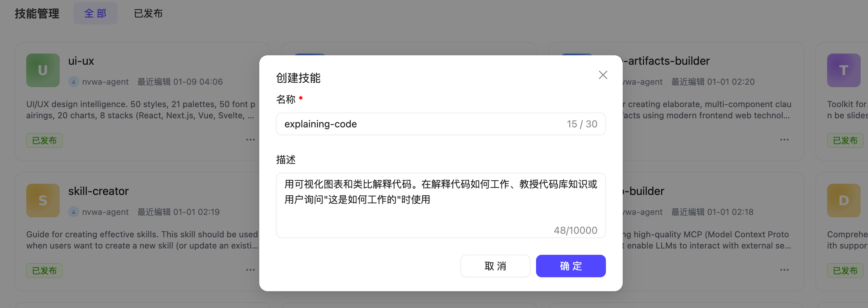The height and width of the screenshot is (308, 868).
Task: Click the 最近编辑 01-01 02:20 timestamp
Action: click(713, 82)
